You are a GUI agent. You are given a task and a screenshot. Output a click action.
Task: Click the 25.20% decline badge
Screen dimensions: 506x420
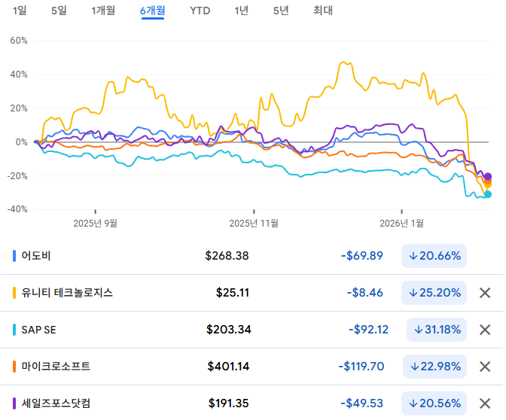(x=434, y=293)
